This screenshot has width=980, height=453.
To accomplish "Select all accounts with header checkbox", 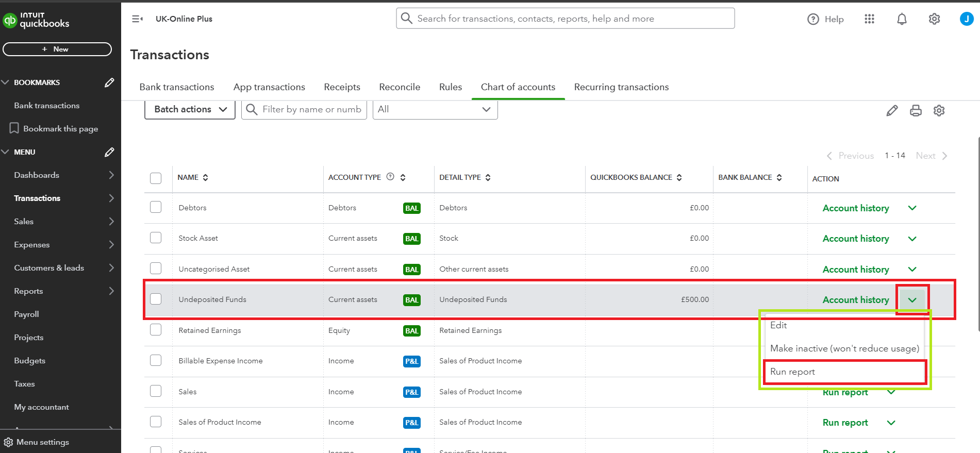I will coord(156,178).
